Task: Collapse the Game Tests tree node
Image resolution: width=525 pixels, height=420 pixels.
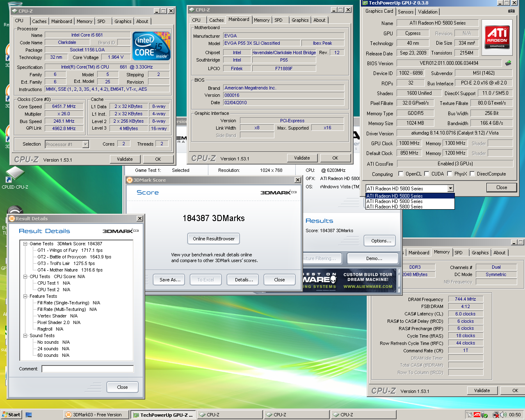Action: [x=25, y=244]
